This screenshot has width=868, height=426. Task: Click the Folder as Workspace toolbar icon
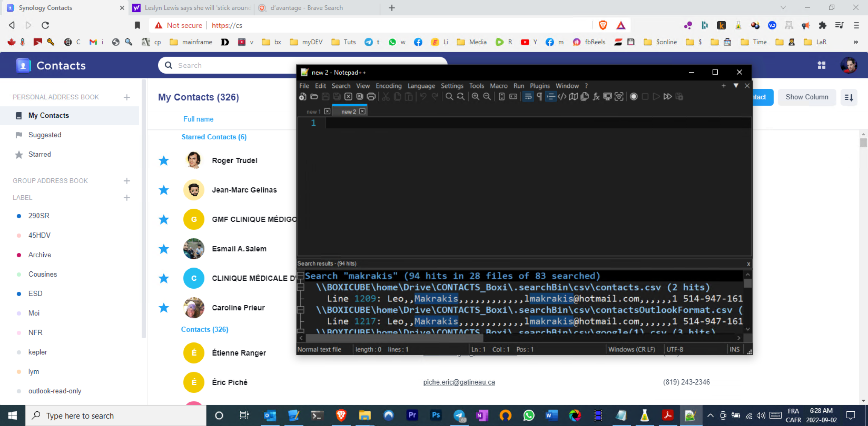607,97
